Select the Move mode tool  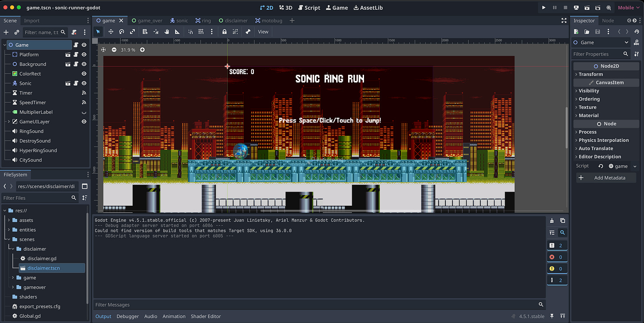tap(111, 32)
